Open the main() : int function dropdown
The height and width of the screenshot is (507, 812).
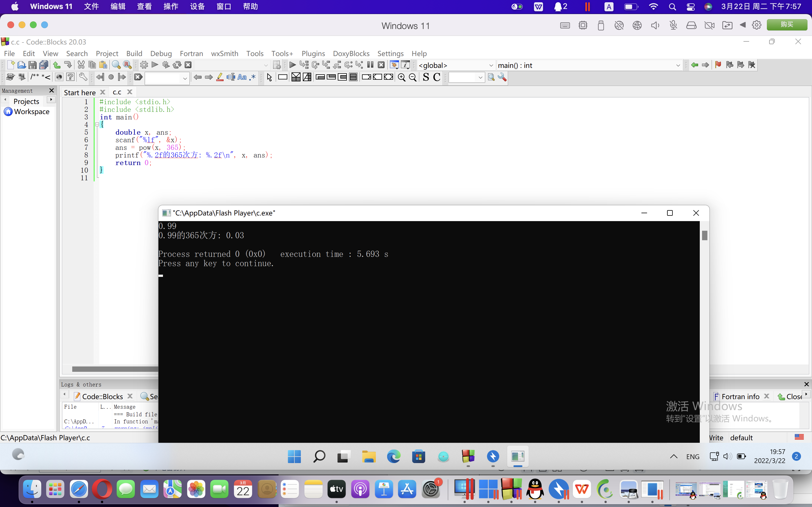678,65
